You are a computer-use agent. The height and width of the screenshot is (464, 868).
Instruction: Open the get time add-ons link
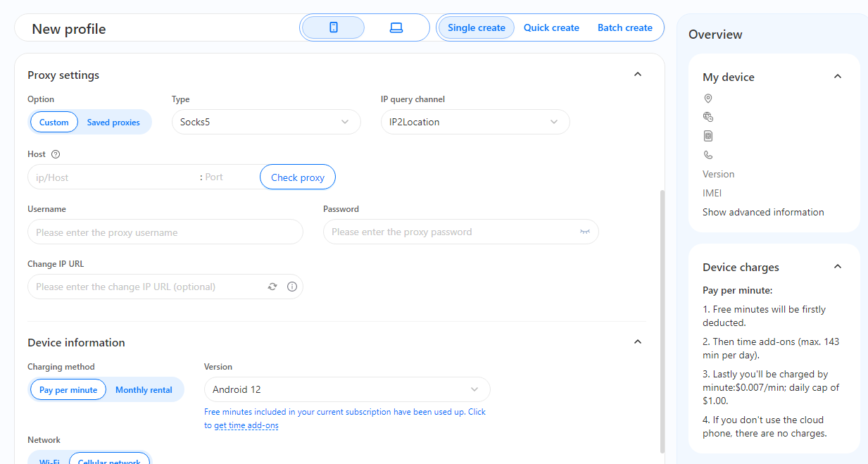pos(246,425)
